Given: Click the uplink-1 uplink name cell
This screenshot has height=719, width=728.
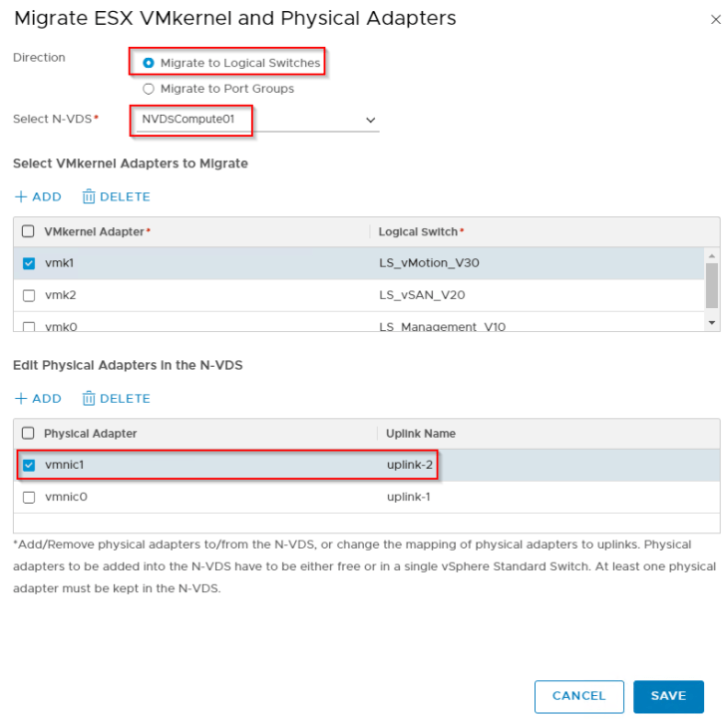Looking at the screenshot, I should pyautogui.click(x=408, y=497).
